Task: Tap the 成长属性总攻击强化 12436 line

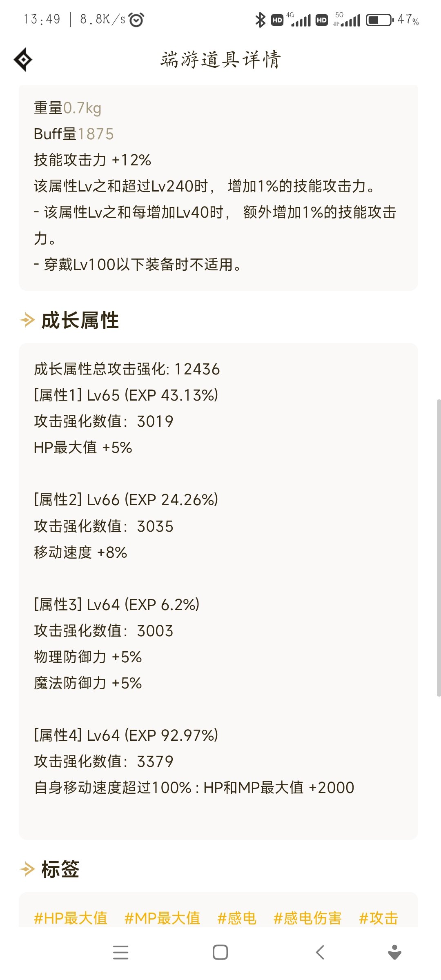Action: [127, 369]
